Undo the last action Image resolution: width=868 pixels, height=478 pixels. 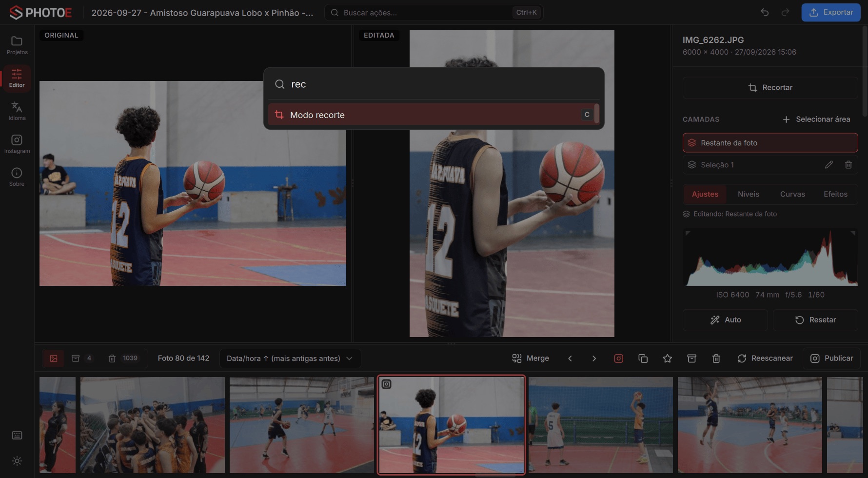tap(765, 12)
